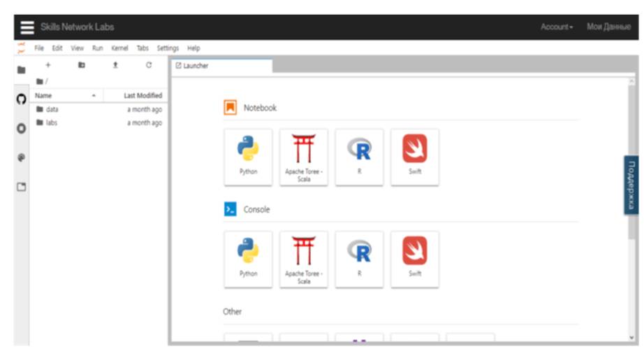Start a Swift console session
The width and height of the screenshot is (644, 363).
[x=415, y=258]
